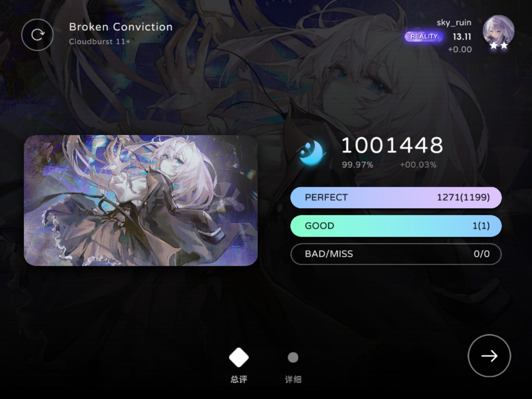Tap the GOOD count bar

[396, 226]
